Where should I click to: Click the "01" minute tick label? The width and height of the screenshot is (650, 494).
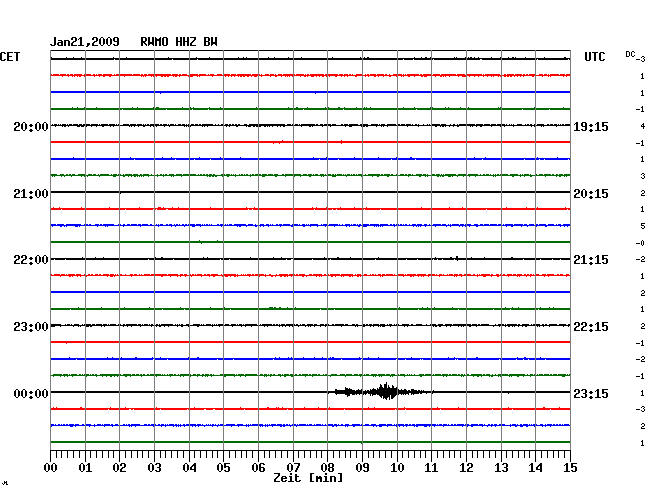(85, 468)
